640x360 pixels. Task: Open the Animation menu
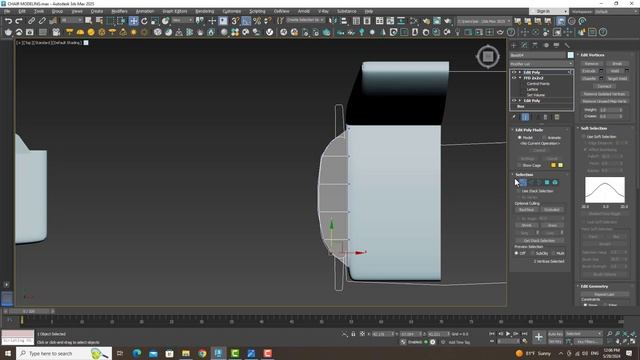click(144, 11)
